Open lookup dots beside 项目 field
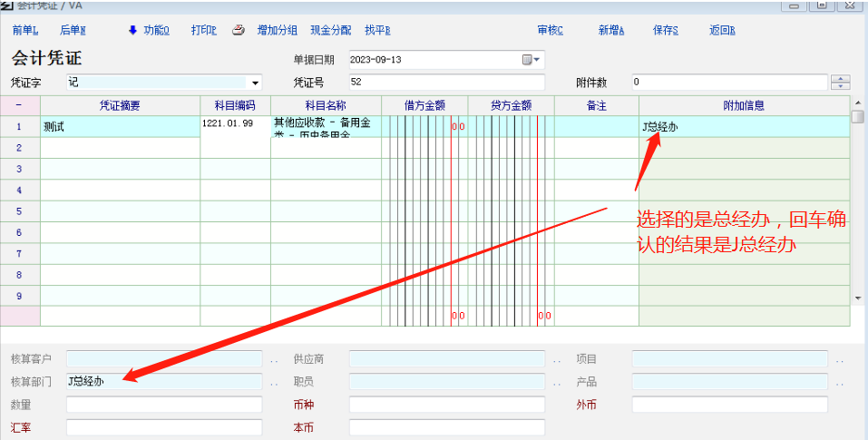This screenshot has height=440, width=868. [x=840, y=360]
